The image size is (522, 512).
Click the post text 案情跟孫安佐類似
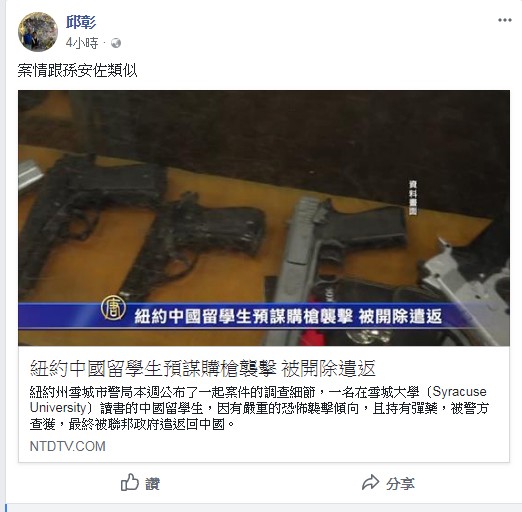tap(77, 70)
